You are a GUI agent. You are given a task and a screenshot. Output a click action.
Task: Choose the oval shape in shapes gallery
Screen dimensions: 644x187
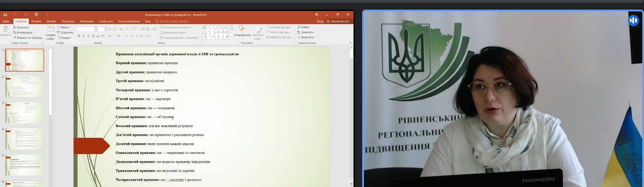(x=223, y=28)
